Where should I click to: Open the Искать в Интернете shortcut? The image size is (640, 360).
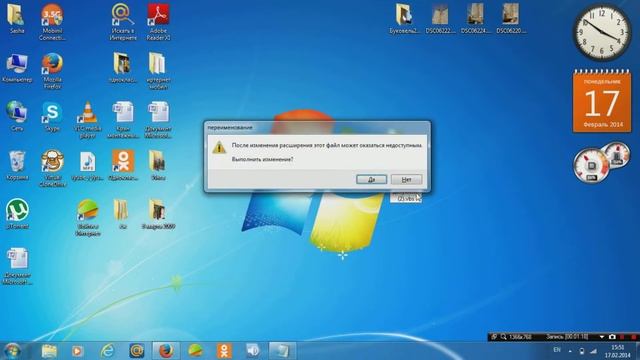click(x=123, y=22)
